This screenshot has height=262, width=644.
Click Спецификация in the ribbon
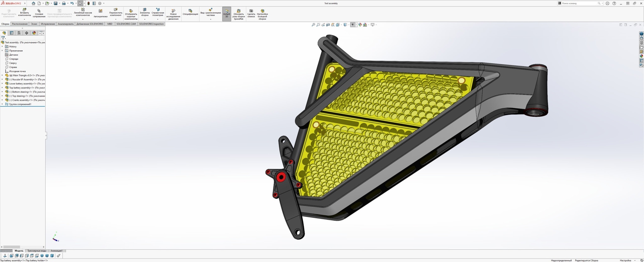click(x=190, y=11)
